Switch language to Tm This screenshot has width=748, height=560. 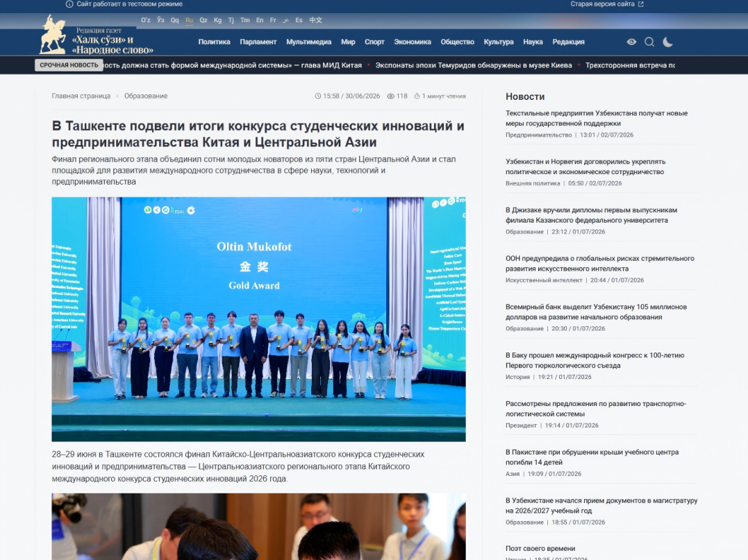244,20
